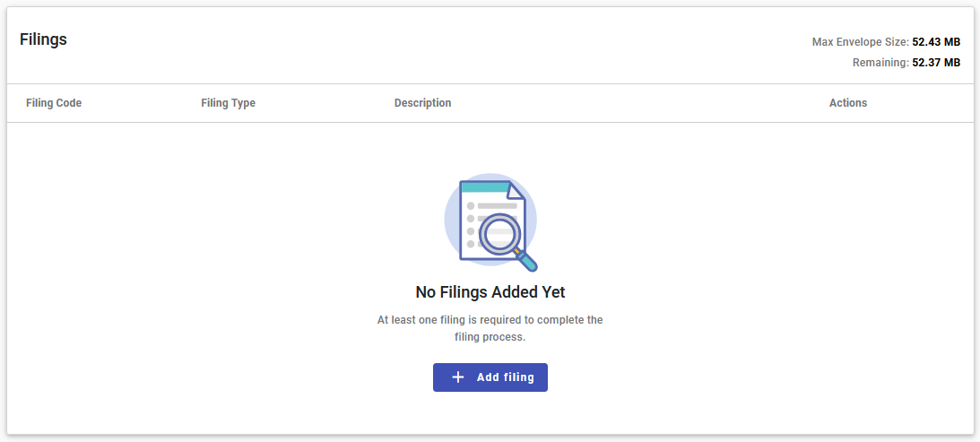
Task: Click the Description column header
Action: pos(422,103)
